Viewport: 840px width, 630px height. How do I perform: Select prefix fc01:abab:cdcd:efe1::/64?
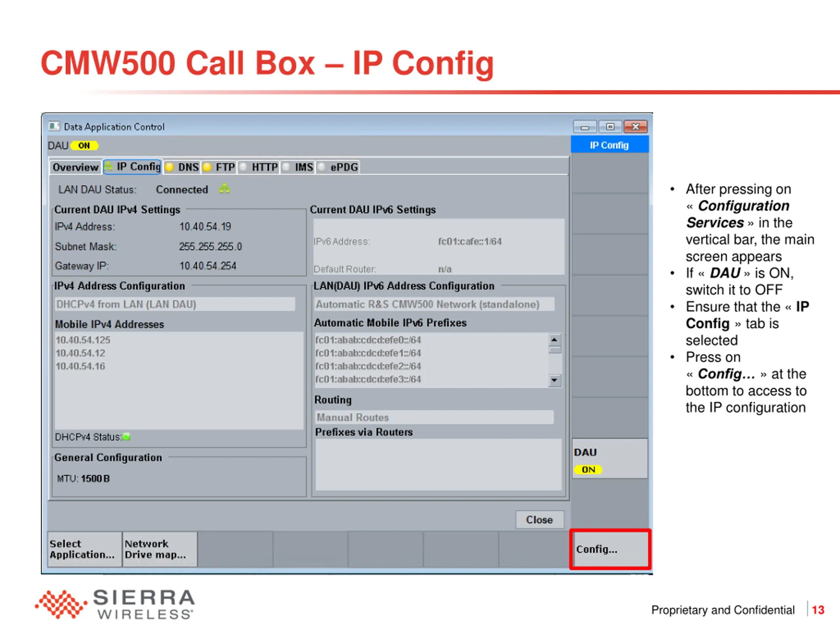[x=368, y=353]
